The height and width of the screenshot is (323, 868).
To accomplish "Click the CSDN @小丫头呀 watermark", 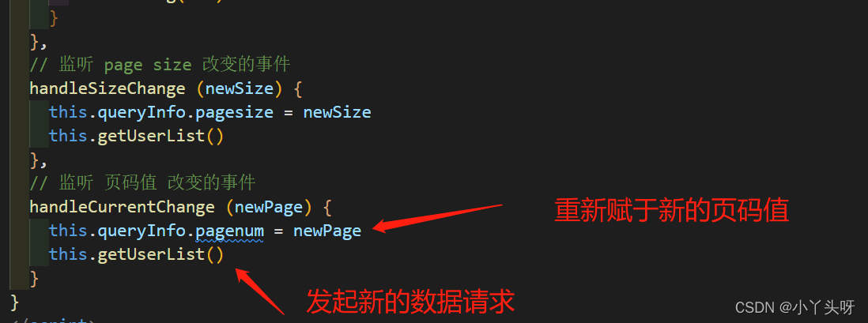I will coord(795,307).
